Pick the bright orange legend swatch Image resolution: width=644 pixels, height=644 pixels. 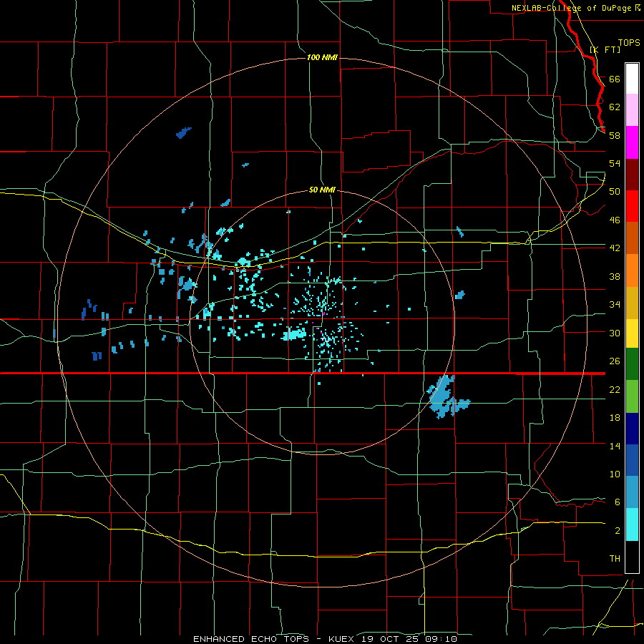coord(632,270)
